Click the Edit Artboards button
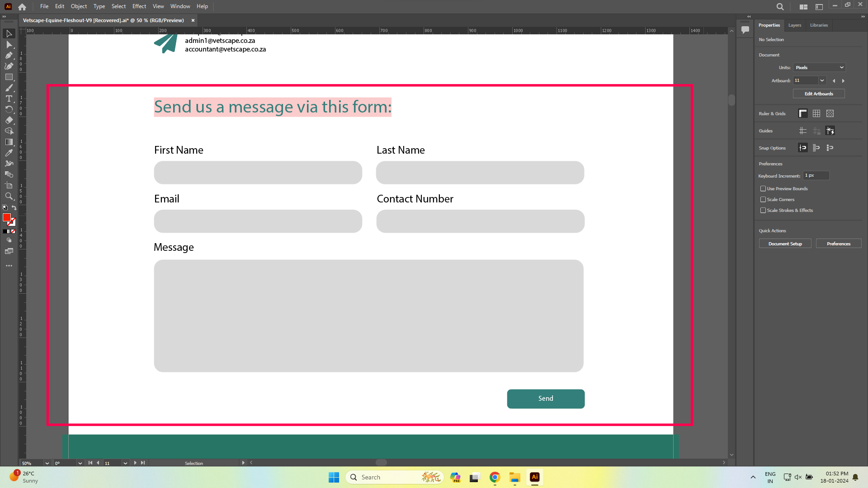Image resolution: width=868 pixels, height=488 pixels. 818,94
